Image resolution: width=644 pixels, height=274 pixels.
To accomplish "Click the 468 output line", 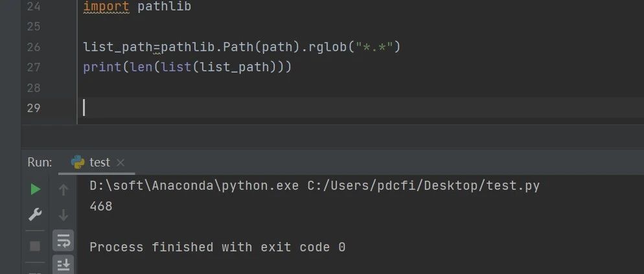I will coord(101,206).
